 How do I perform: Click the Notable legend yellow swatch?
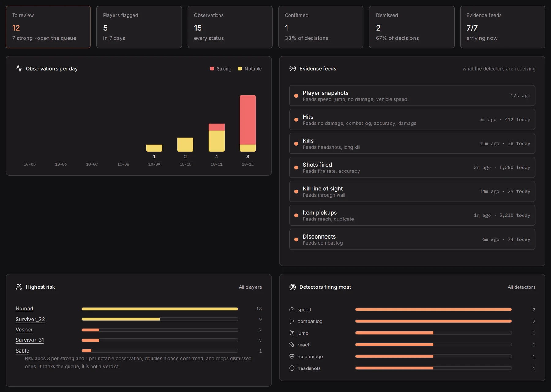tap(240, 68)
